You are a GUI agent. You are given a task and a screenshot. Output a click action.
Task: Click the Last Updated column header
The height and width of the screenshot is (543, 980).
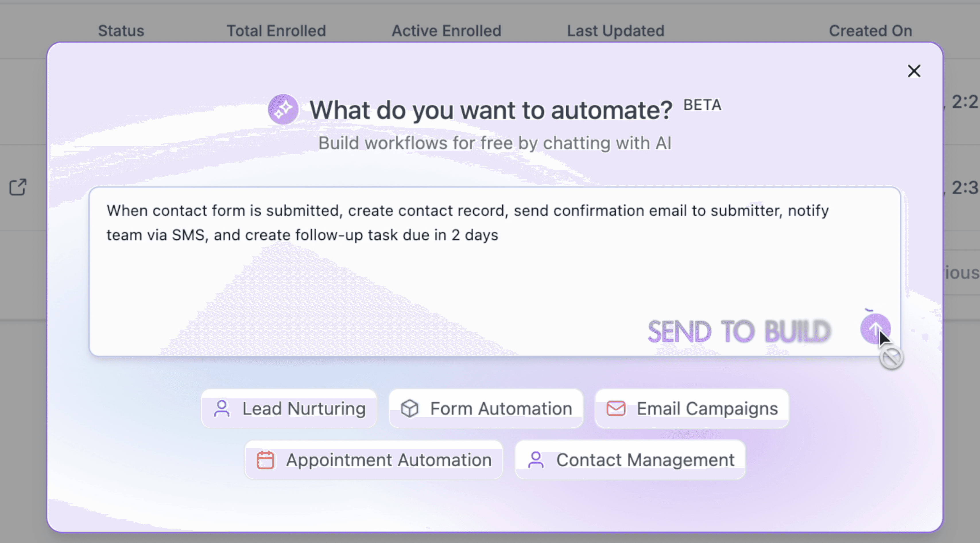point(615,31)
